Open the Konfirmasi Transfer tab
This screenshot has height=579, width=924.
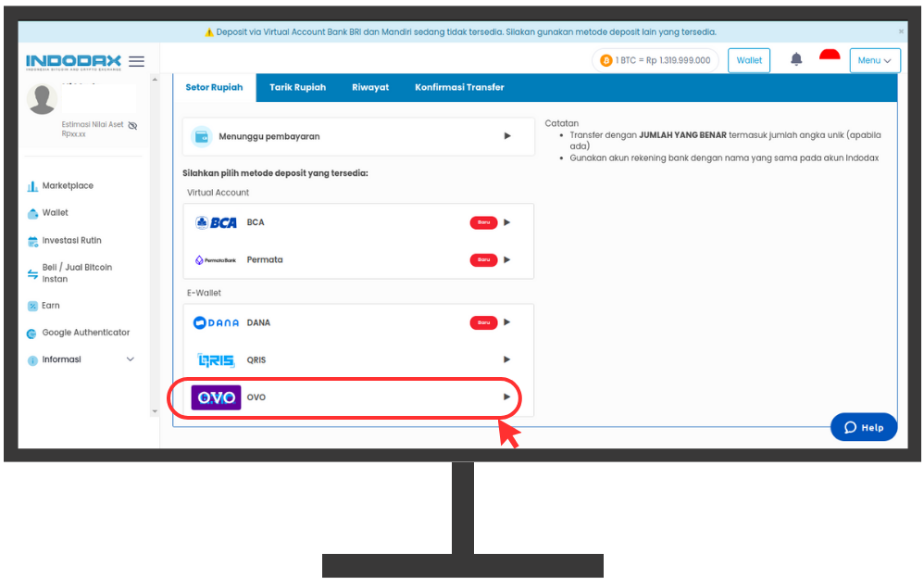point(459,87)
